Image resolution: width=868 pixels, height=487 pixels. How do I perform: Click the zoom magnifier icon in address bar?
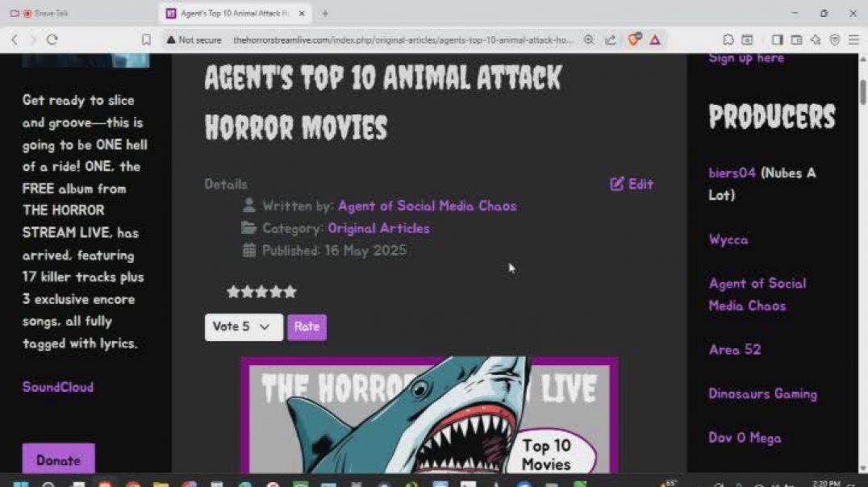tap(589, 40)
